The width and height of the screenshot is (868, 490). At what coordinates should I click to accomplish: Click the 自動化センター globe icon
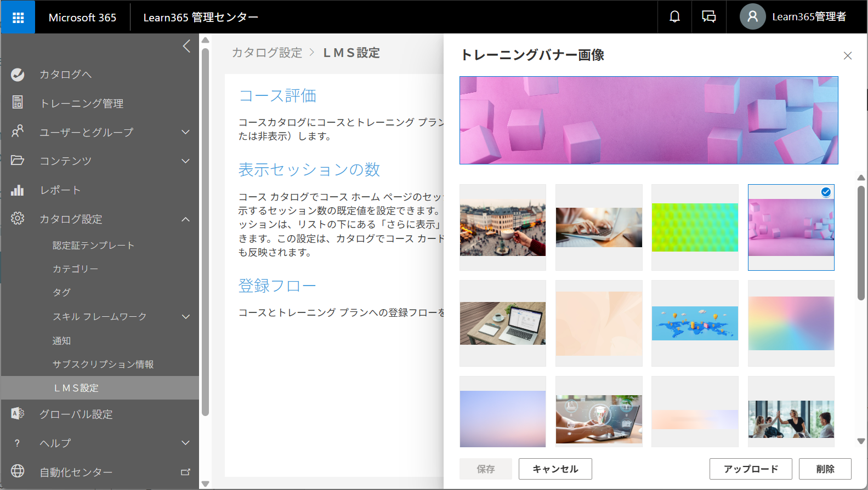click(x=18, y=471)
